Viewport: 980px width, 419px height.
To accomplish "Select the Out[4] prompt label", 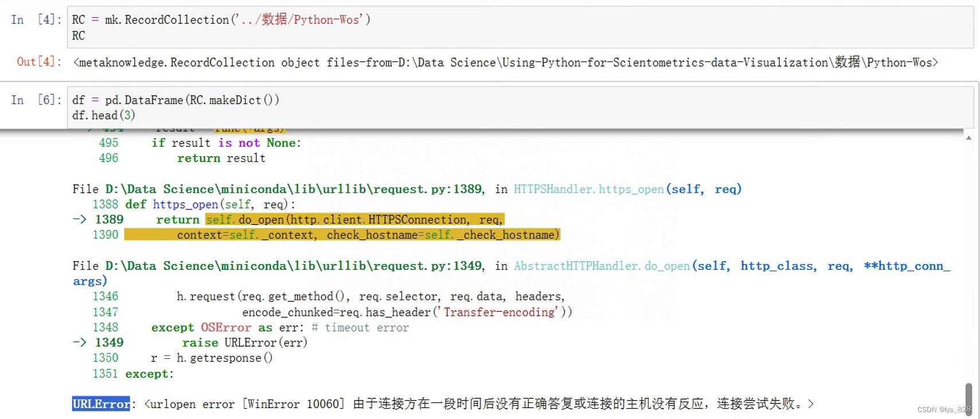I will click(x=39, y=62).
